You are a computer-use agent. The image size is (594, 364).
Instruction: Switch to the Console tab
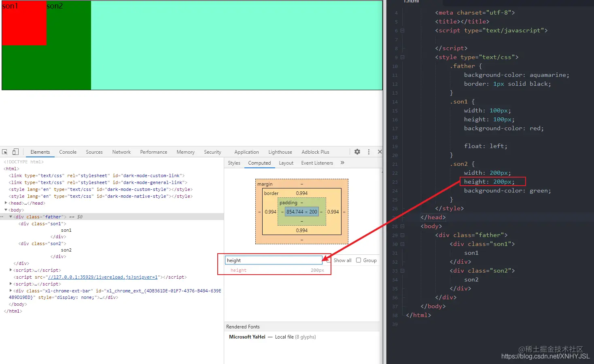[x=68, y=152]
